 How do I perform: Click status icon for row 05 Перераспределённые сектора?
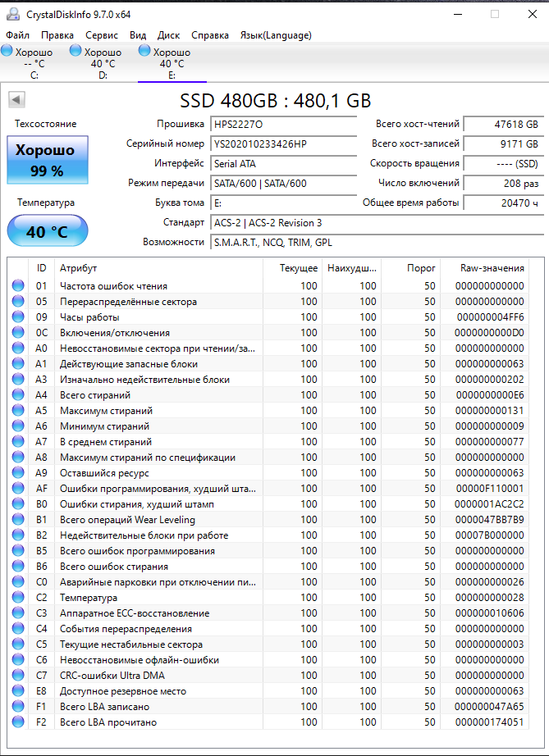pos(18,302)
